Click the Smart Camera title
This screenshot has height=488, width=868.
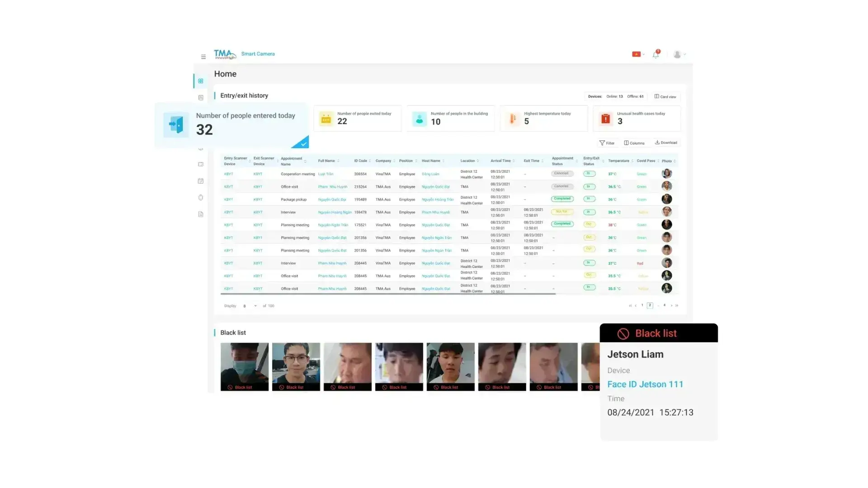258,54
